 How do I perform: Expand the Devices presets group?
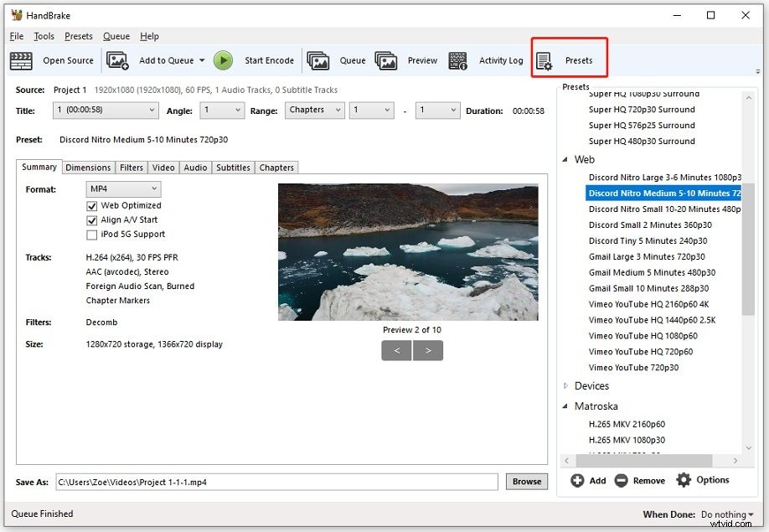coord(567,385)
